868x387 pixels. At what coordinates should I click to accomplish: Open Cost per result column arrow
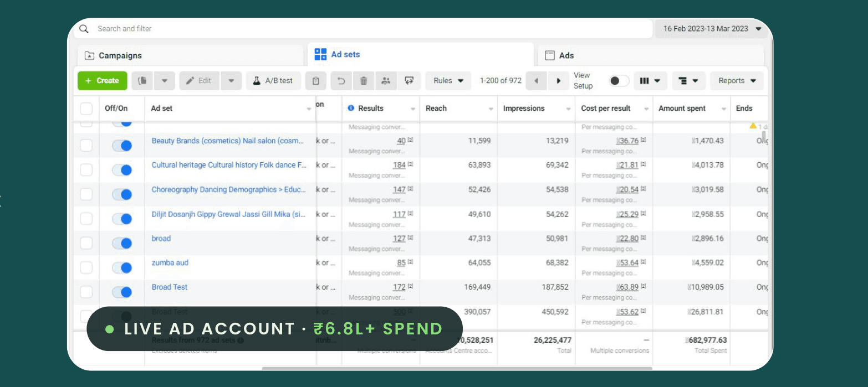646,109
